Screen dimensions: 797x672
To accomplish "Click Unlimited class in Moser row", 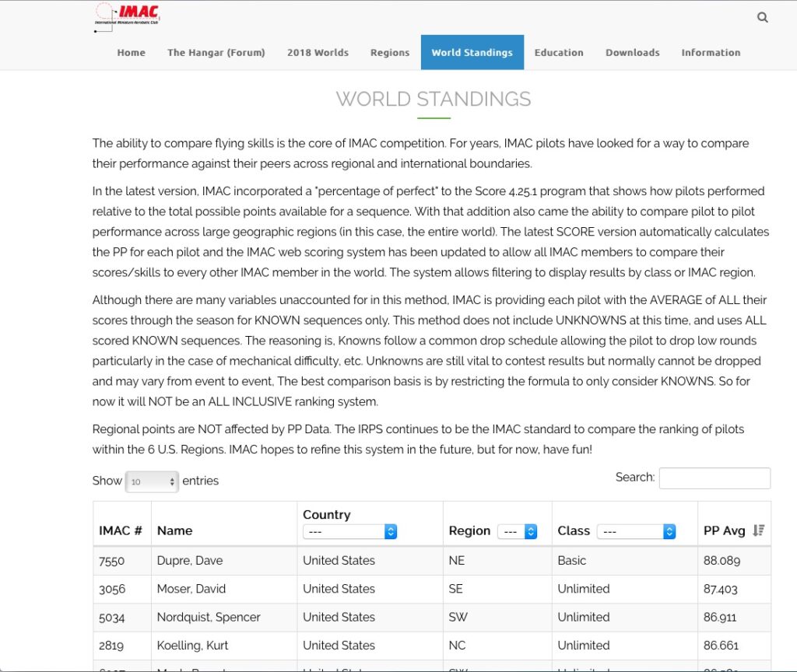I will [584, 589].
